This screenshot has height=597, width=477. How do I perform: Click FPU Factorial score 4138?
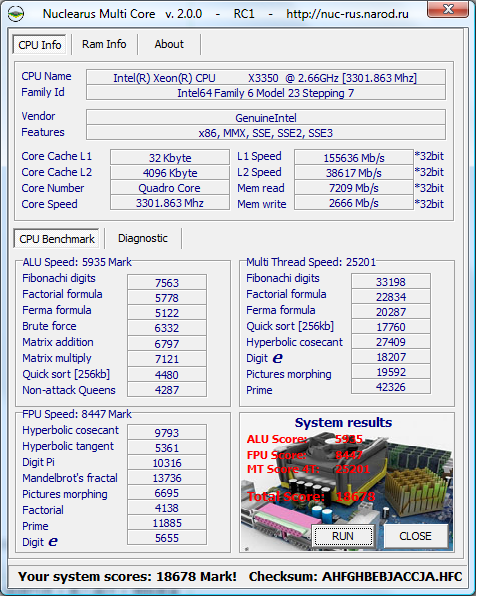167,508
